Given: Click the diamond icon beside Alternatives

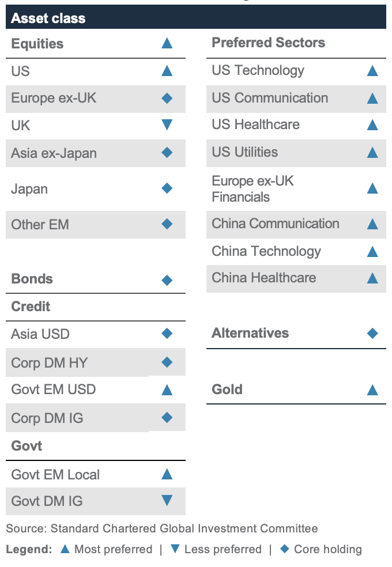Looking at the screenshot, I should [x=372, y=333].
